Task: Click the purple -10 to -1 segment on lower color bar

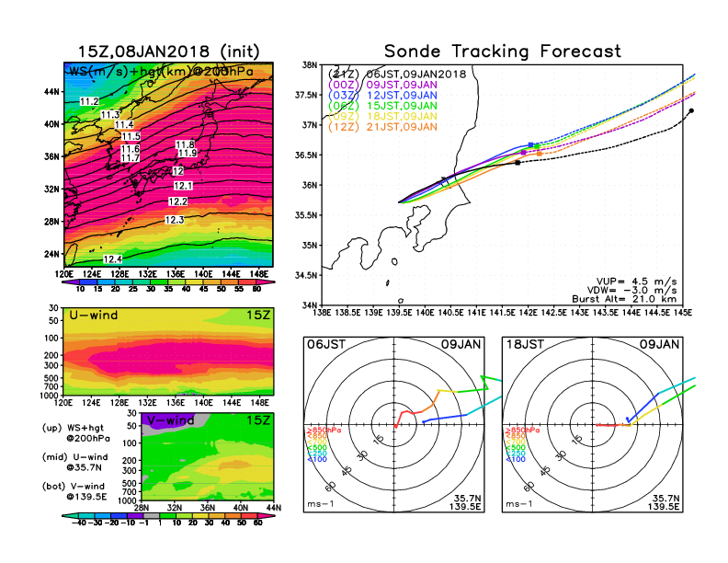Action: coord(135,515)
